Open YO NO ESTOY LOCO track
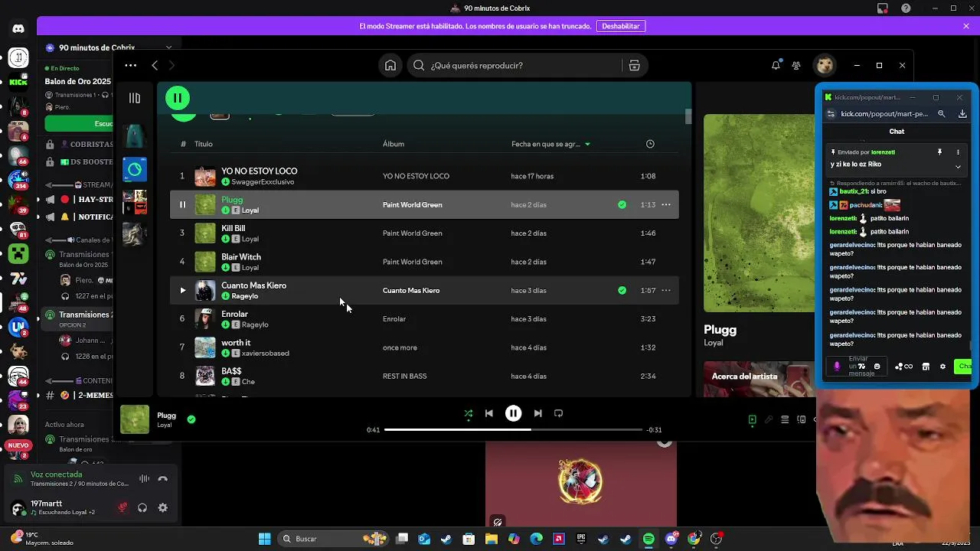The height and width of the screenshot is (551, 980). [259, 171]
